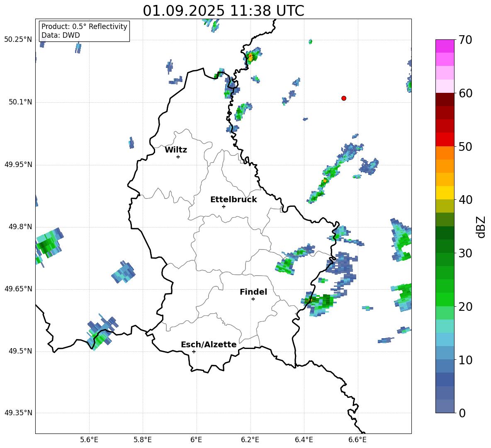Pick the pale pink swatch above 60 dBZ
This screenshot has width=491, height=448.
click(x=445, y=86)
